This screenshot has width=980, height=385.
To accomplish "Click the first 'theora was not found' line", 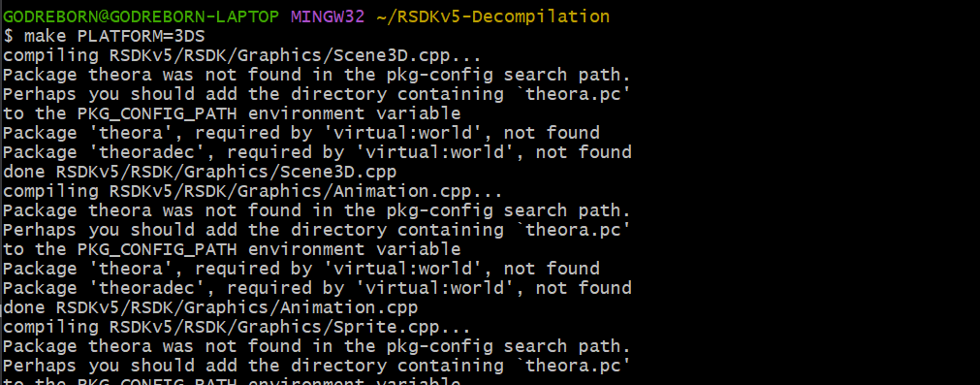I will click(x=317, y=75).
